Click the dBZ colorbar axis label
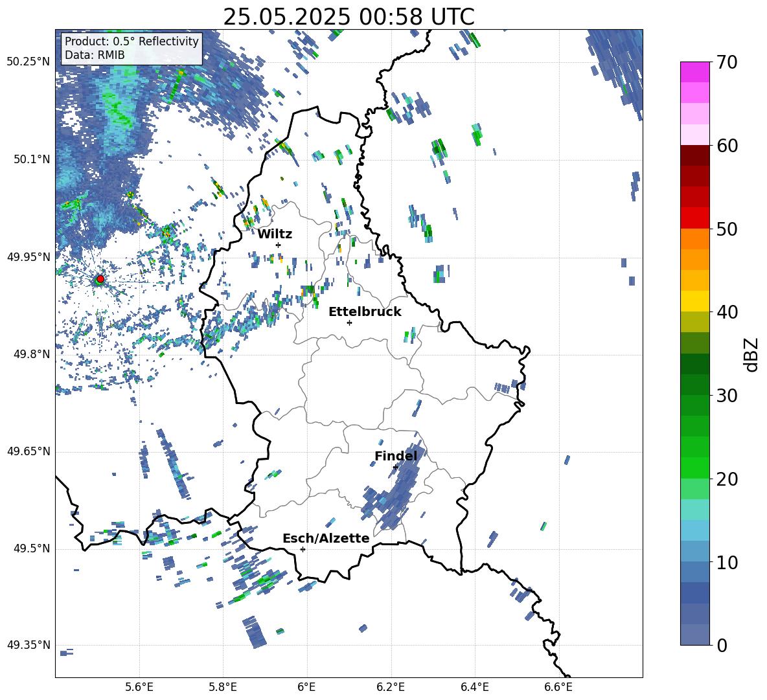Viewport: 767px width, 700px height. (751, 354)
